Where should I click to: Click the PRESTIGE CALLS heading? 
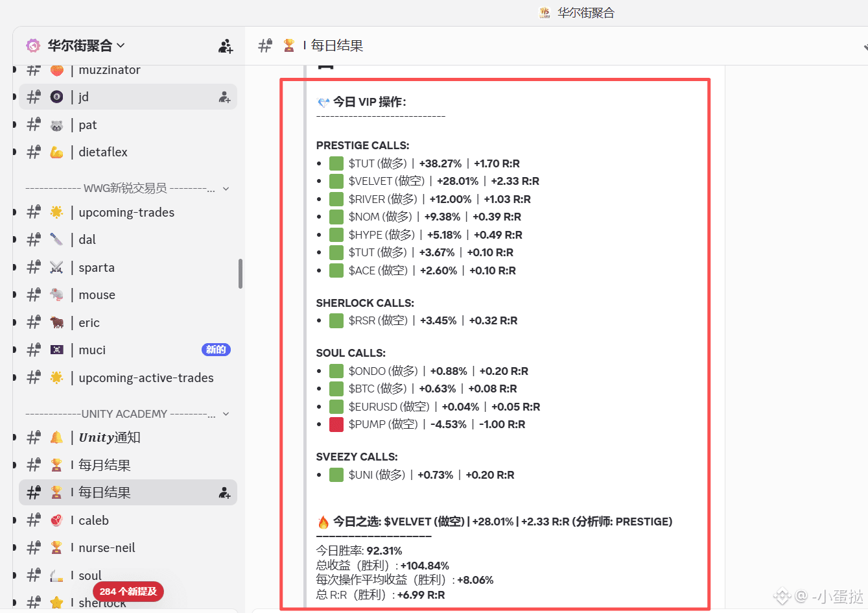click(362, 145)
